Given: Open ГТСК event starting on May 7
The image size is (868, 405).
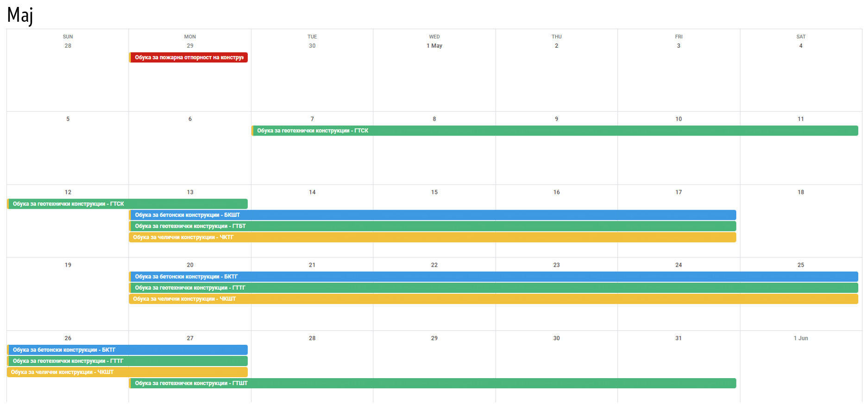Looking at the screenshot, I should click(554, 131).
